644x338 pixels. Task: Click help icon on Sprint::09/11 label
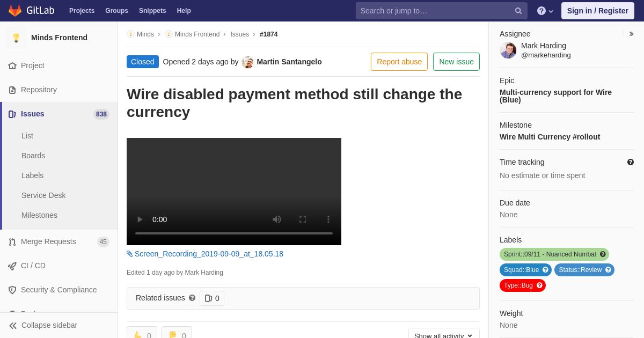tap(603, 254)
